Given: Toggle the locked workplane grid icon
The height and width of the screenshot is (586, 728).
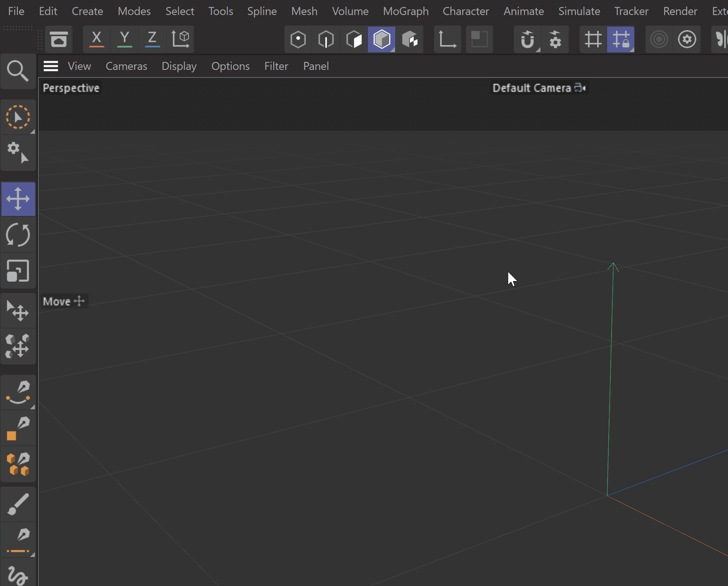Looking at the screenshot, I should [x=621, y=40].
